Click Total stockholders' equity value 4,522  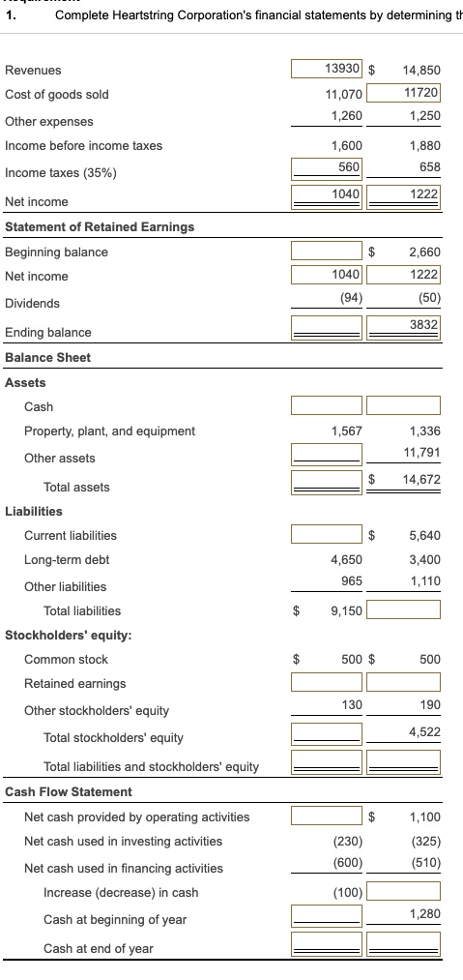click(425, 732)
